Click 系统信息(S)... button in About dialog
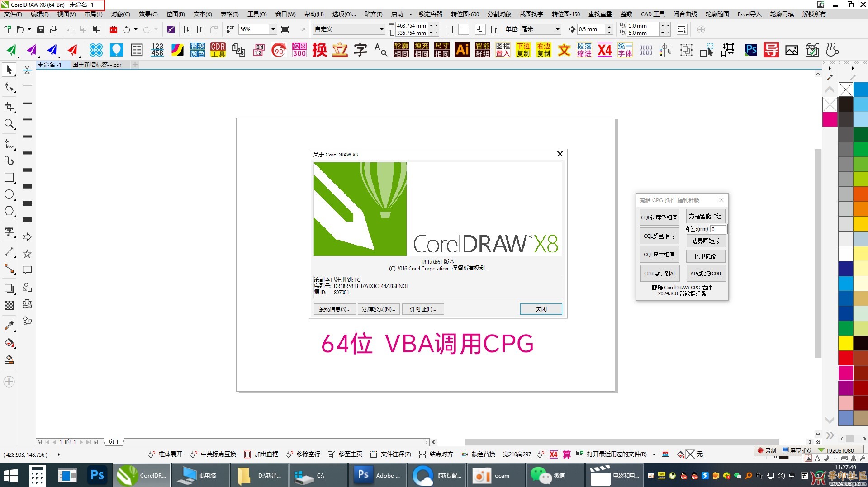868x487 pixels. pyautogui.click(x=334, y=309)
